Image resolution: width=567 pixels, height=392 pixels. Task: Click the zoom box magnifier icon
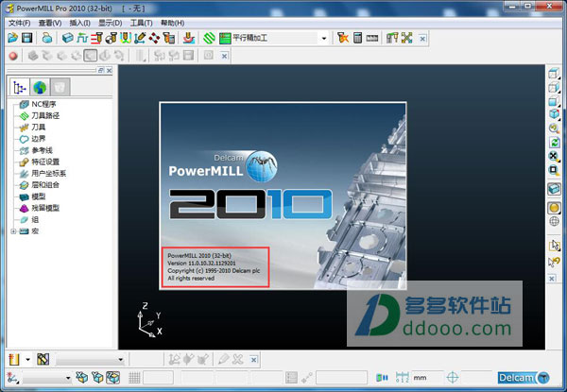pos(554,170)
